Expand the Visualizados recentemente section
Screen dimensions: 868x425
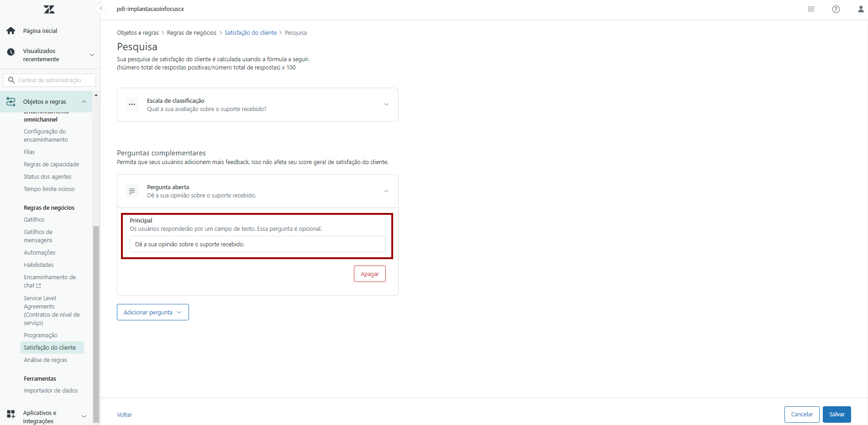coord(92,55)
